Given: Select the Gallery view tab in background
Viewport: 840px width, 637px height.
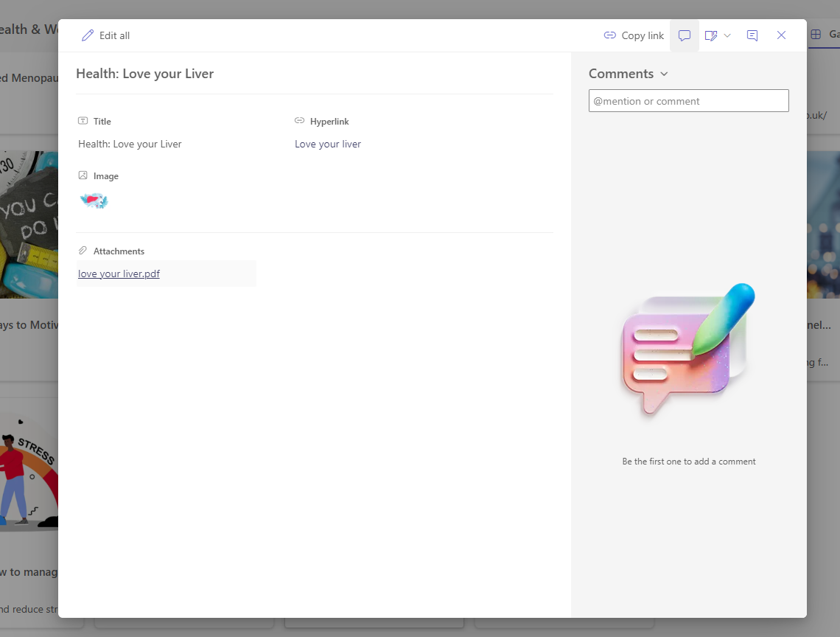Looking at the screenshot, I should (825, 35).
